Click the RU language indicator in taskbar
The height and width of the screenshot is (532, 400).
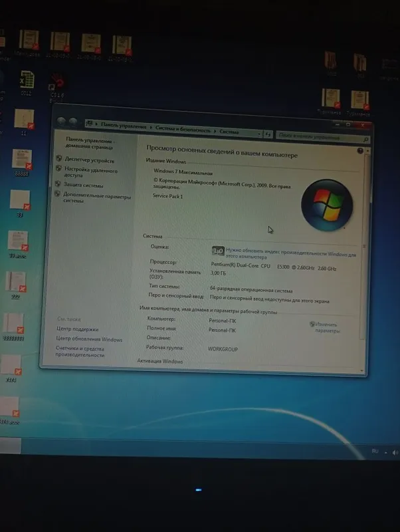coord(375,451)
